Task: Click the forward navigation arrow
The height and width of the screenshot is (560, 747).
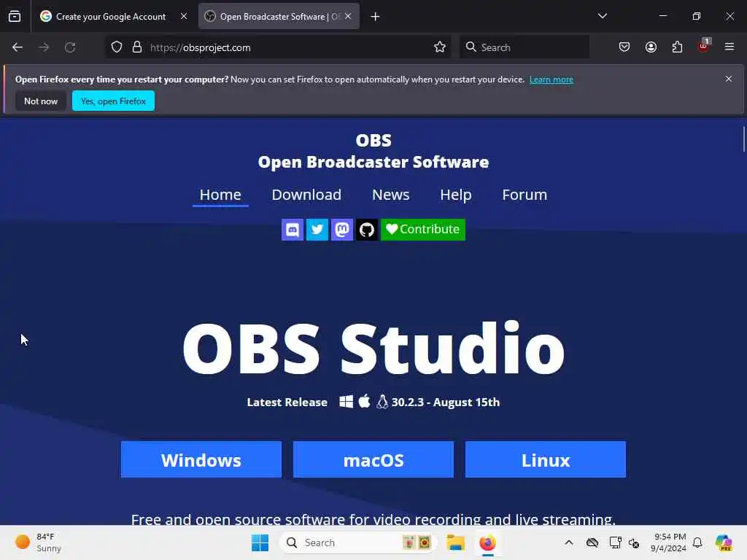Action: click(x=43, y=47)
